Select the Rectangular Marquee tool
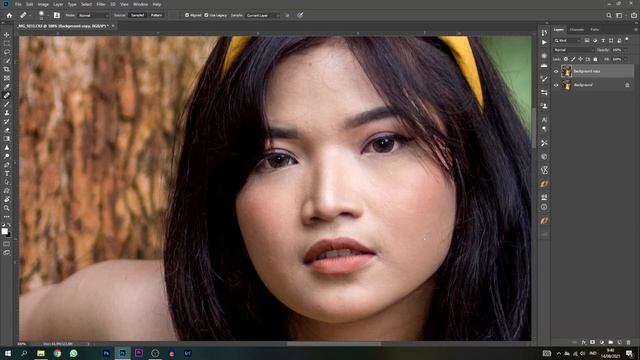This screenshot has height=360, width=640. 7,44
